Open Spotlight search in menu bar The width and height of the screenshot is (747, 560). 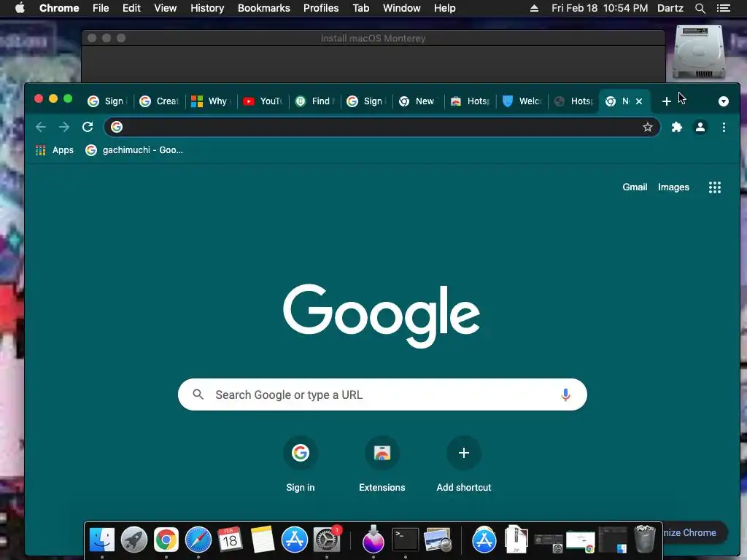700,8
